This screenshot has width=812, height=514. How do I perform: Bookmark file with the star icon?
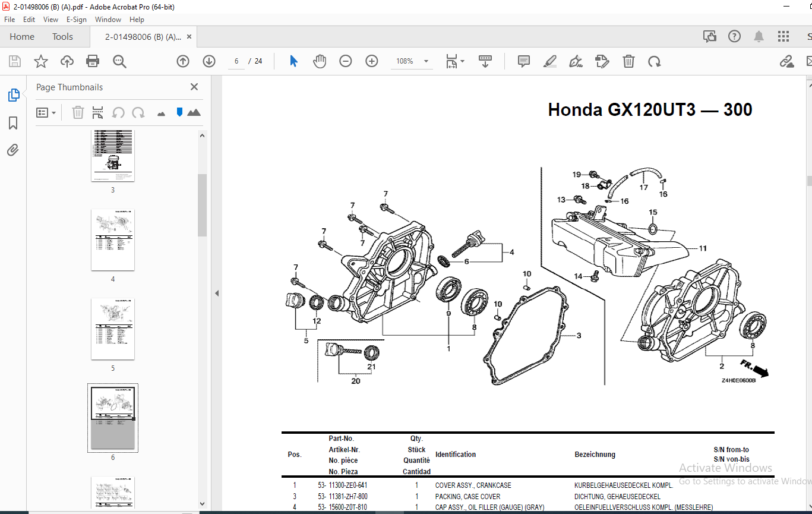click(40, 61)
